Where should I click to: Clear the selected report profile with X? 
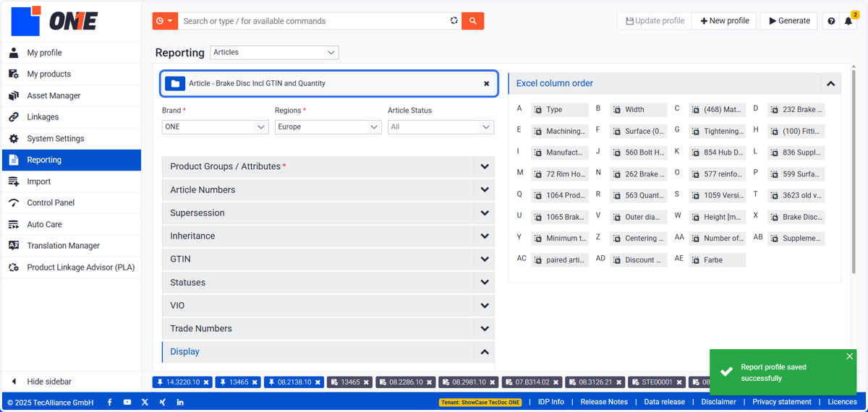[487, 83]
